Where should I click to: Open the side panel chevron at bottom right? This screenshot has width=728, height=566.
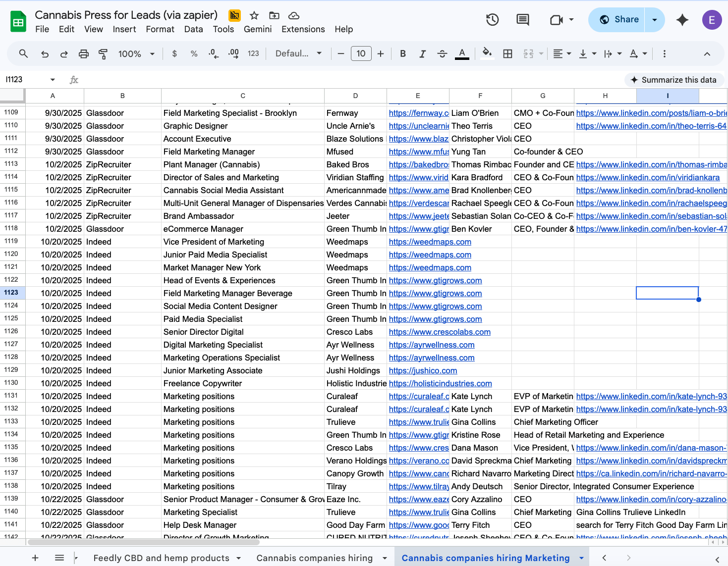point(717,560)
